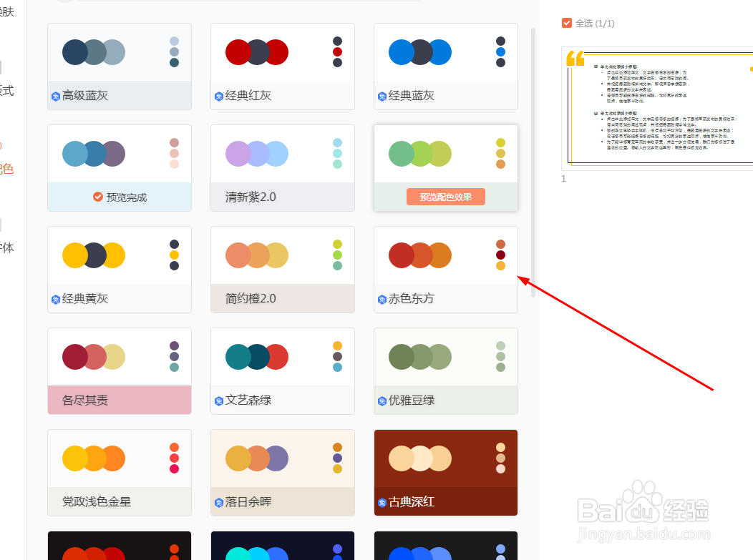
Task: Select the 落日余晖 color scheme
Action: [x=282, y=473]
